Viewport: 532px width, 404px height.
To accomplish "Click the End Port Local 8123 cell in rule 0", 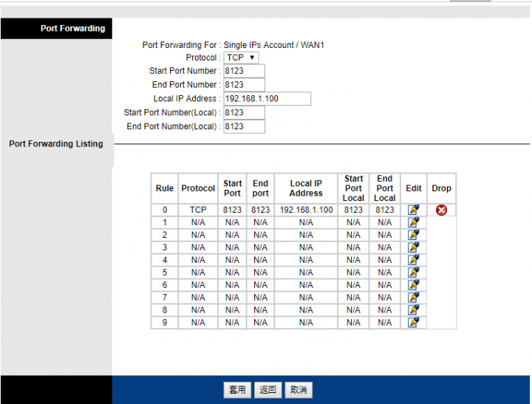I will 385,210.
